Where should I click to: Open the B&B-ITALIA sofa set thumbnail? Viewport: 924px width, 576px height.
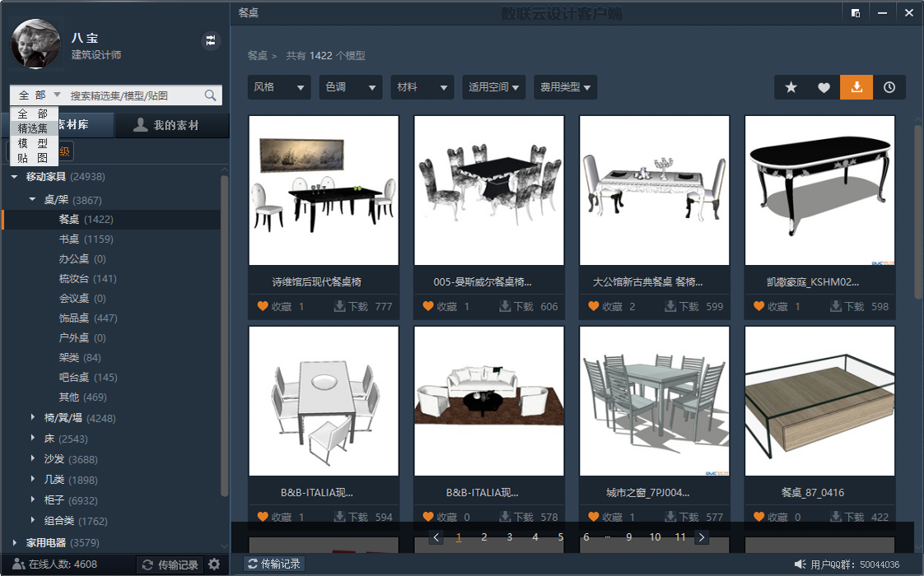click(x=489, y=401)
